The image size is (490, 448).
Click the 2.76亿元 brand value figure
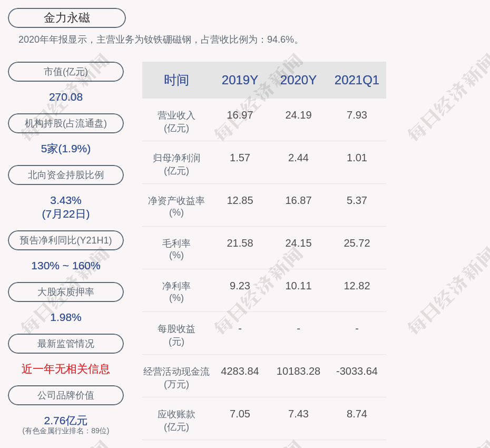[x=66, y=421]
